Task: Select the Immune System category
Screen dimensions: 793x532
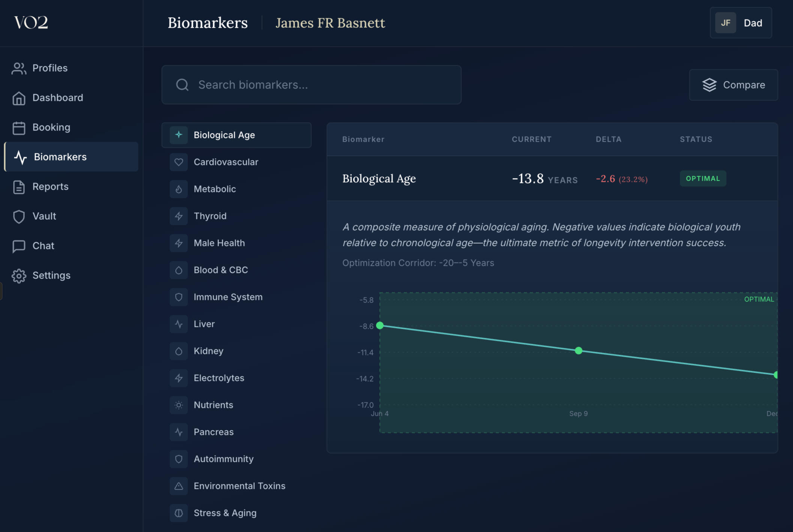Action: 228,297
